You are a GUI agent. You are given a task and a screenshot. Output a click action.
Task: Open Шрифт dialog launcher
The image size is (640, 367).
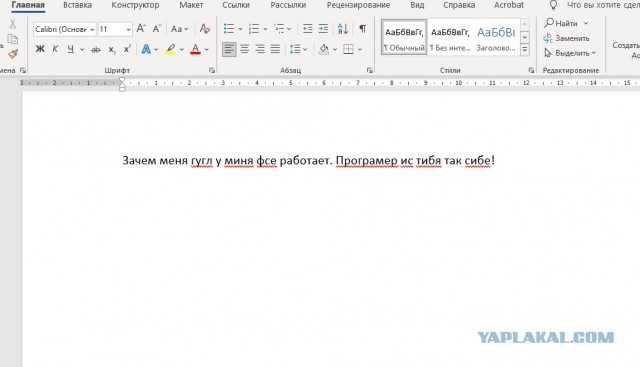tap(212, 70)
